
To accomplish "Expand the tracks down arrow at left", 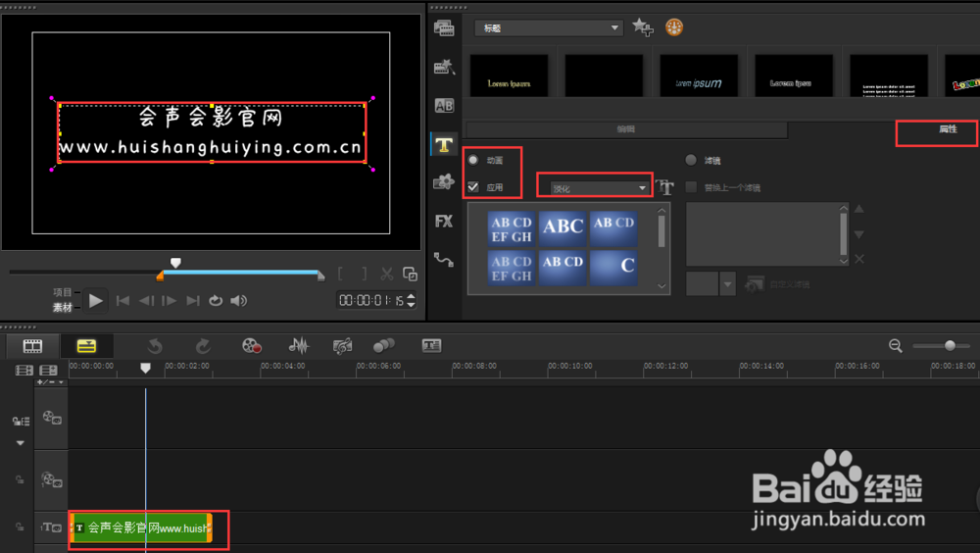I will click(x=20, y=443).
